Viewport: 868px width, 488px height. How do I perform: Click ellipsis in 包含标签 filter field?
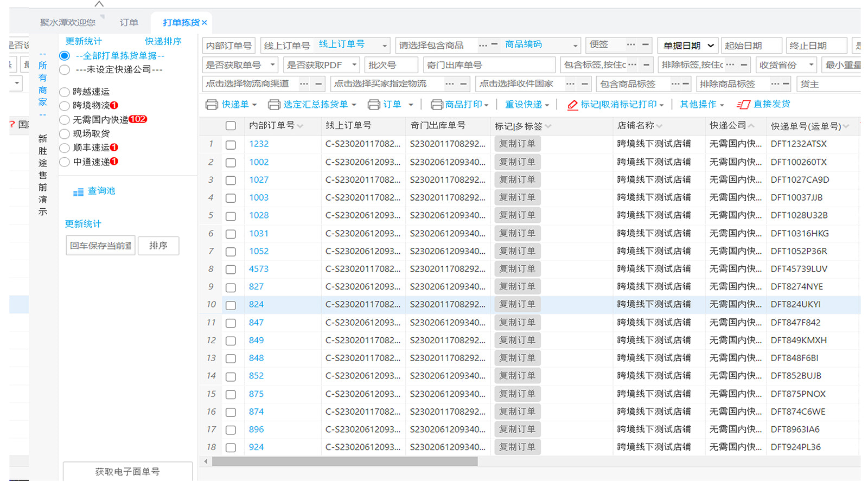click(632, 65)
